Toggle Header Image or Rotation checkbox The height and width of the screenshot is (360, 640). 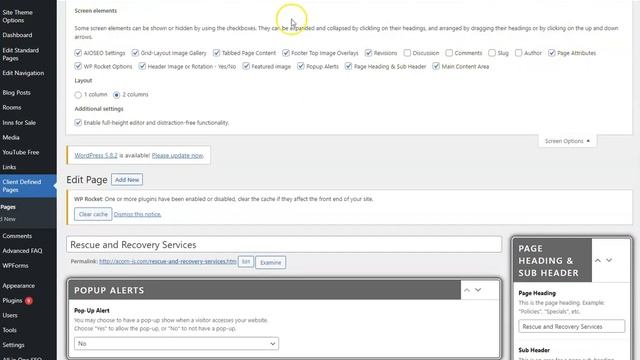142,66
